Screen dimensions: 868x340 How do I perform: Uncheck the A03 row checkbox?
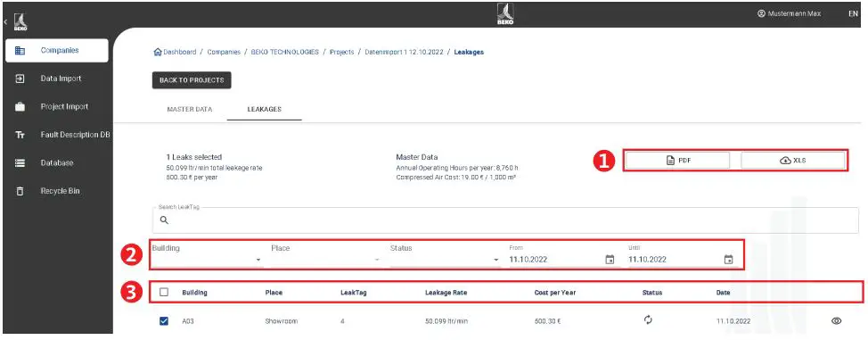point(164,320)
